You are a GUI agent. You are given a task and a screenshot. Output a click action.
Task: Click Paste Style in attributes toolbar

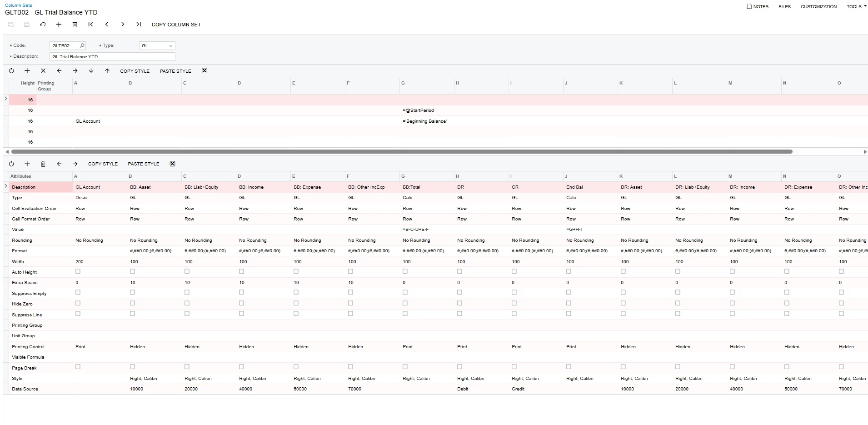144,164
